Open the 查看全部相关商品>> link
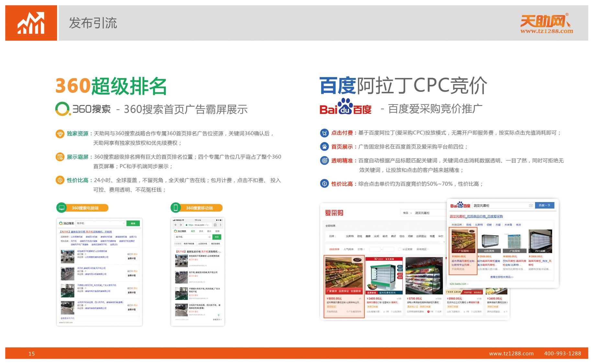The width and height of the screenshot is (593, 364). coord(502,277)
